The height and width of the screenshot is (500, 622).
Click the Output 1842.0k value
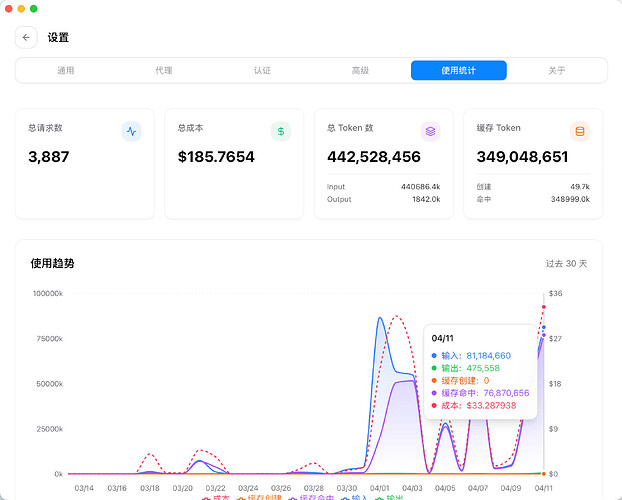click(426, 199)
